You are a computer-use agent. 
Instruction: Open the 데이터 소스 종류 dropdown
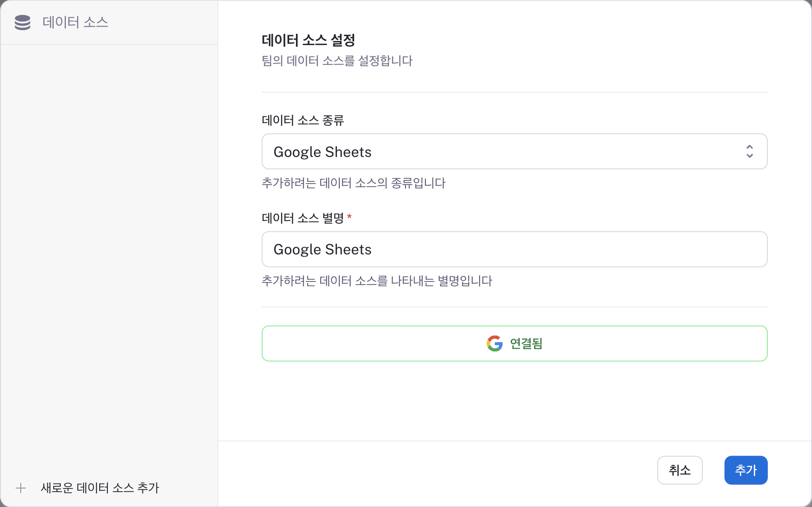click(x=514, y=152)
